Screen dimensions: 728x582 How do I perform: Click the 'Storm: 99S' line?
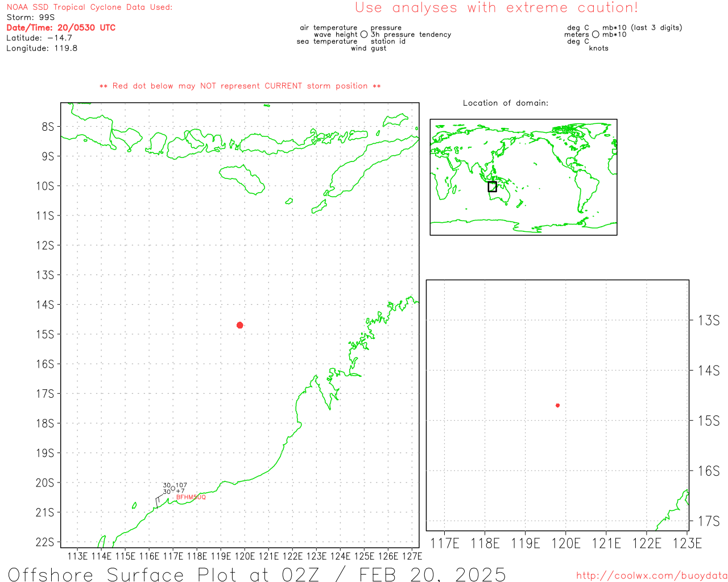point(31,18)
